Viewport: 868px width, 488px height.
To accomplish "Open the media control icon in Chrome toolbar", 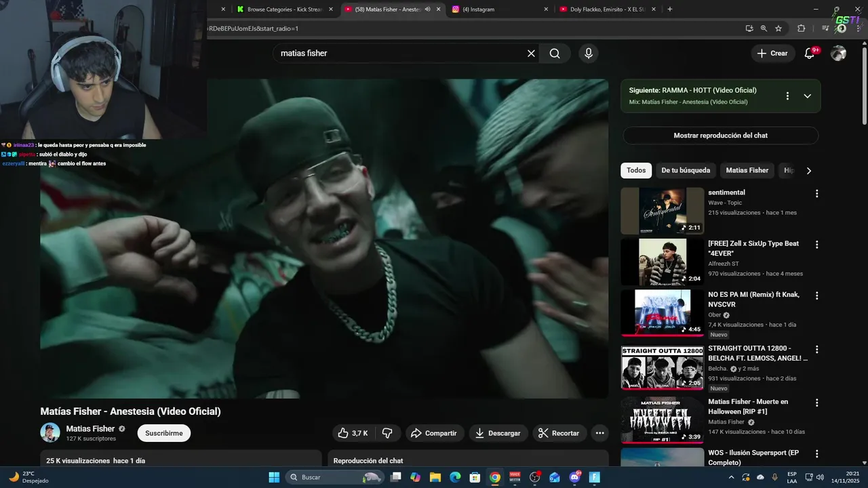I will point(825,28).
